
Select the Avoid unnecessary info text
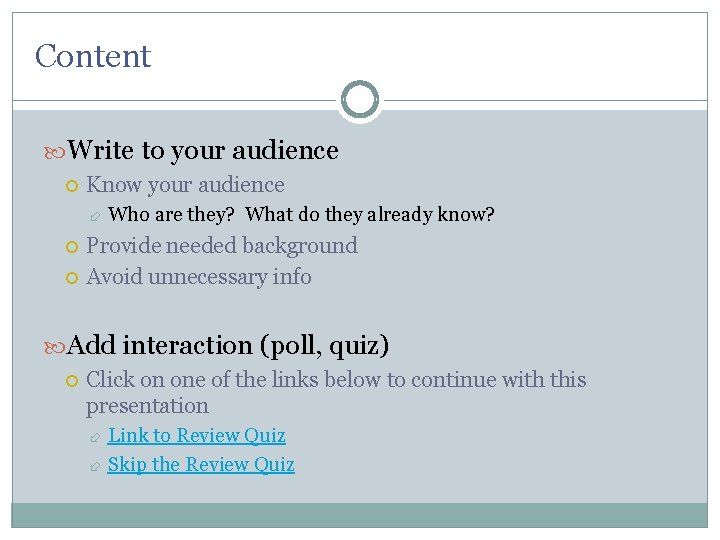[x=199, y=277]
